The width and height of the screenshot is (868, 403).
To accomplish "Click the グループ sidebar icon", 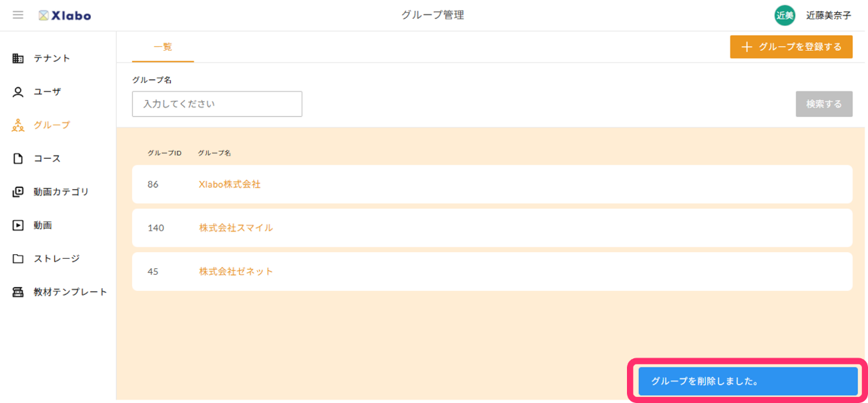I will 18,125.
